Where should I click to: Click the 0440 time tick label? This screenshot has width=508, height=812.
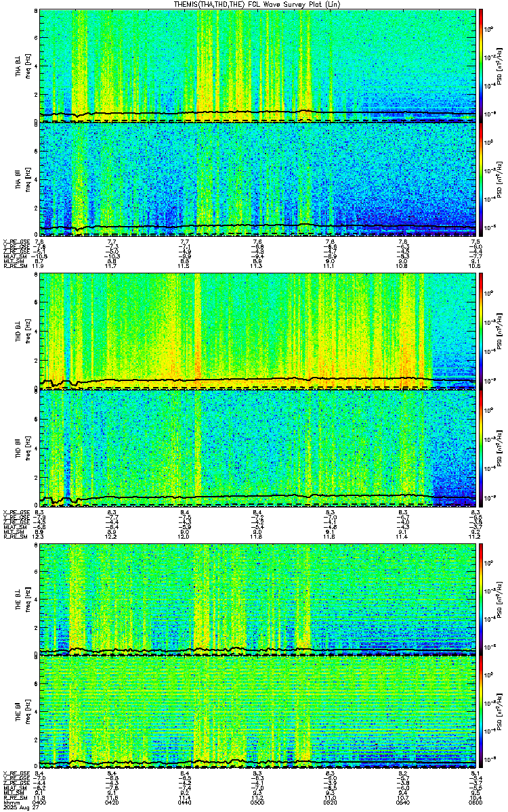pyautogui.click(x=185, y=803)
